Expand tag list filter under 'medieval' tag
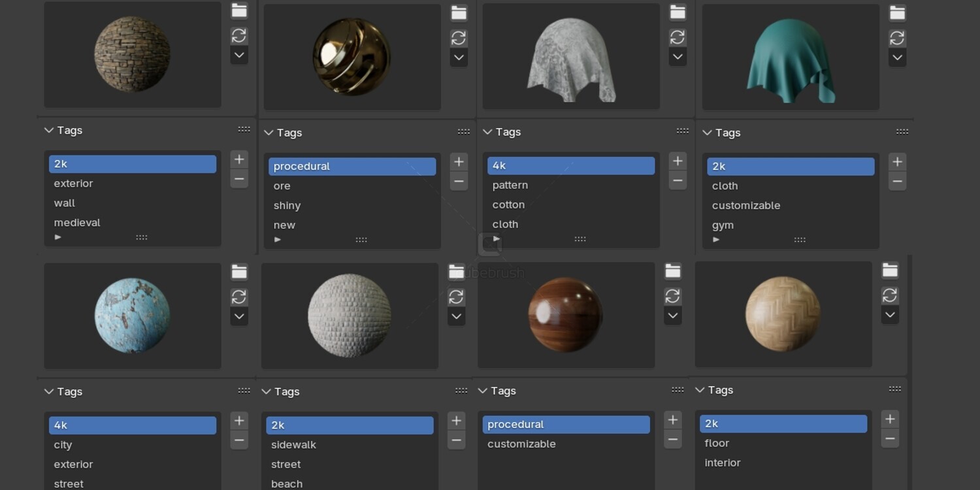980x490 pixels. 58,237
